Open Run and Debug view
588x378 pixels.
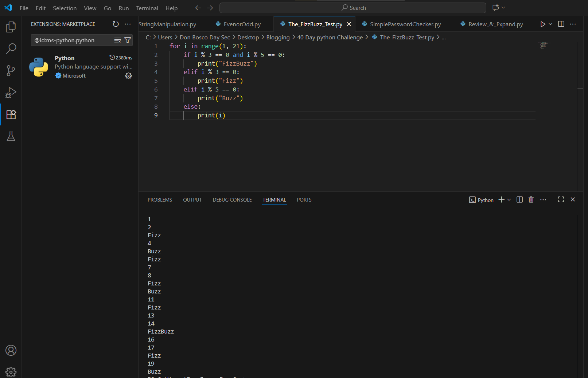[x=11, y=93]
